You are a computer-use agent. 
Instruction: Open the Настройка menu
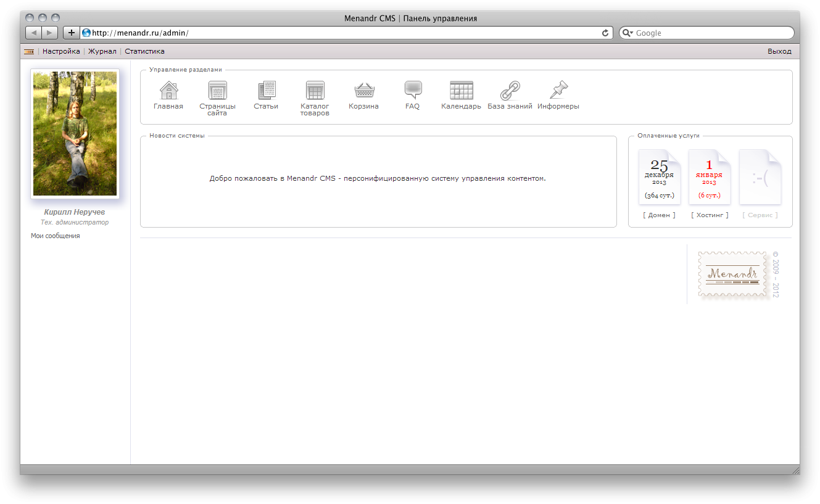click(x=61, y=51)
